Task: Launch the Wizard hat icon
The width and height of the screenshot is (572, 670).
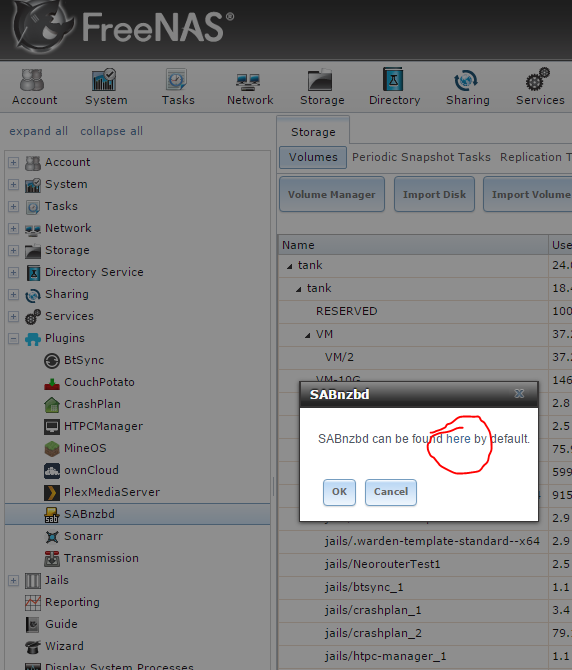Action: (x=33, y=646)
